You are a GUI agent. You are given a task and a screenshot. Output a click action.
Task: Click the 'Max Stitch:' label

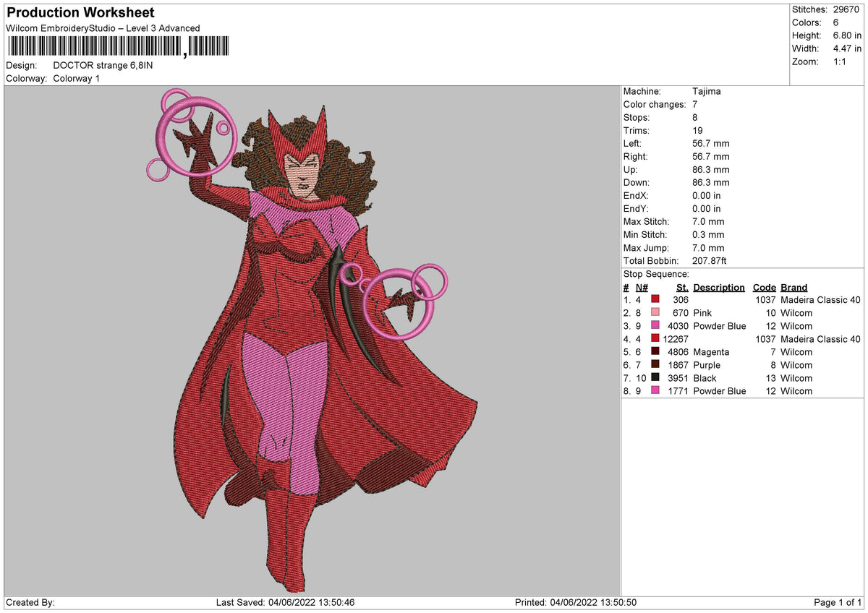tap(647, 221)
